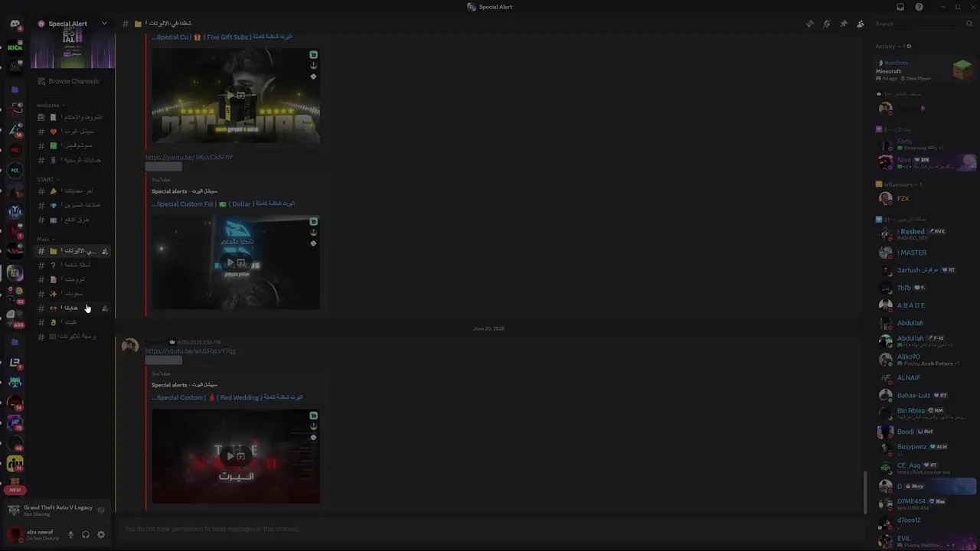Open KunSami Minecraft activity card
980x551 pixels.
click(924, 70)
